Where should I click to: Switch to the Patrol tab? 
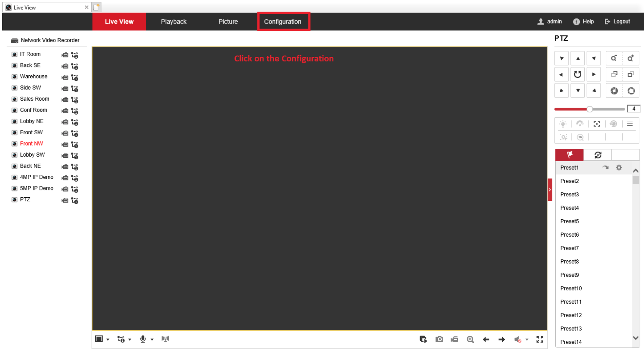click(598, 155)
